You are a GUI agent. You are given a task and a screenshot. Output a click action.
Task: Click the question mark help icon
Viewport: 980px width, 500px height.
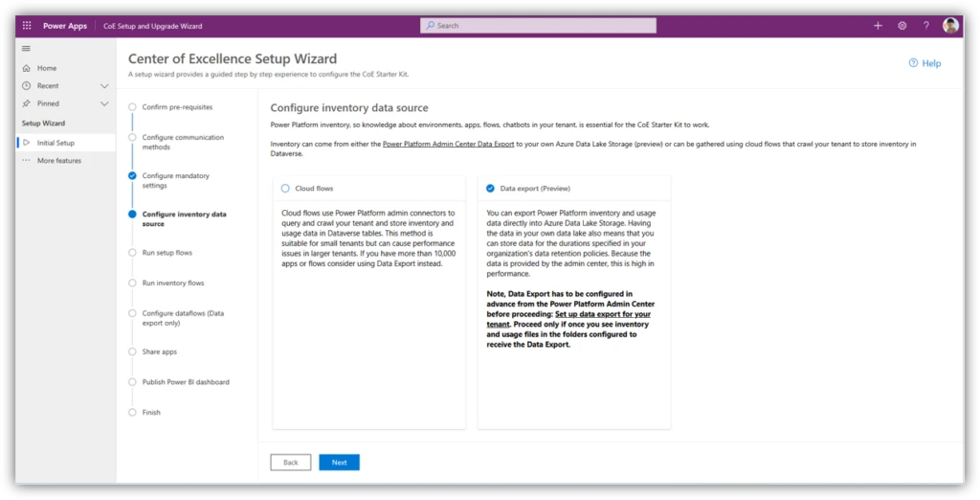tap(926, 26)
